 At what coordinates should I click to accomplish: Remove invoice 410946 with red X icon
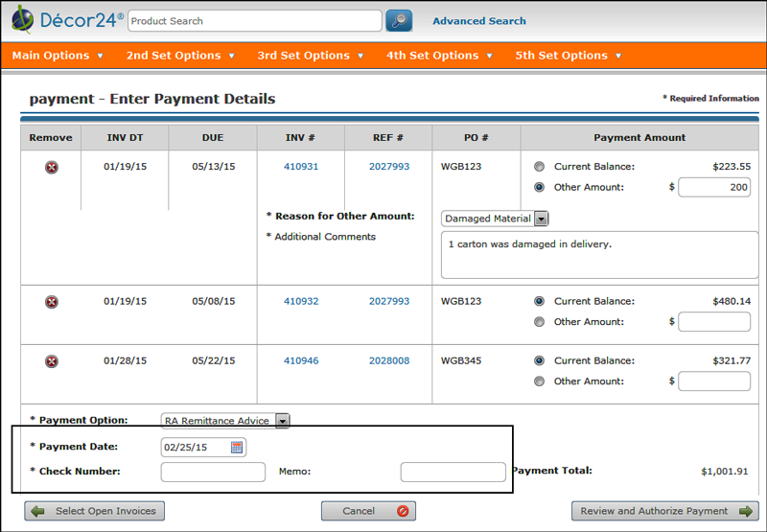click(x=52, y=361)
